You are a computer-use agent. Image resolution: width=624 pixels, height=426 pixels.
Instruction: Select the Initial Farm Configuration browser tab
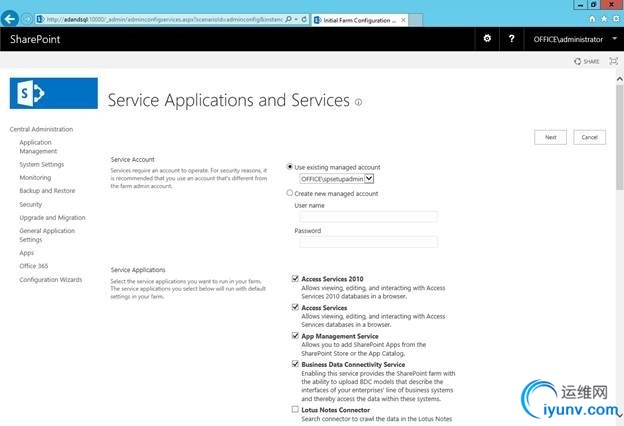[x=359, y=20]
